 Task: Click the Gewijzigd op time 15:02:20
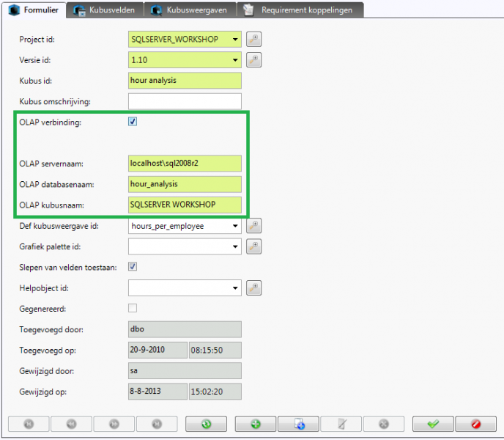215,392
